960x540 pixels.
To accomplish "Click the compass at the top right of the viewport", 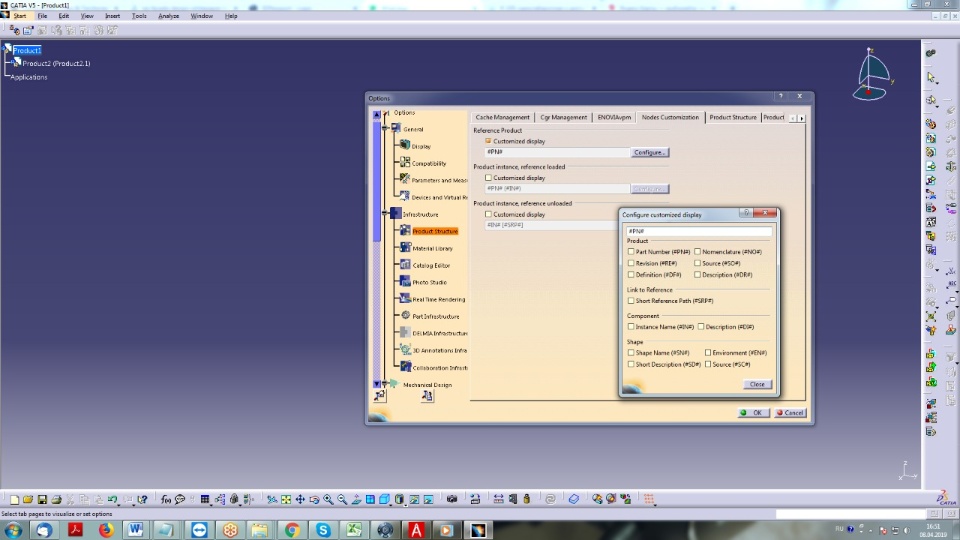I will (872, 75).
